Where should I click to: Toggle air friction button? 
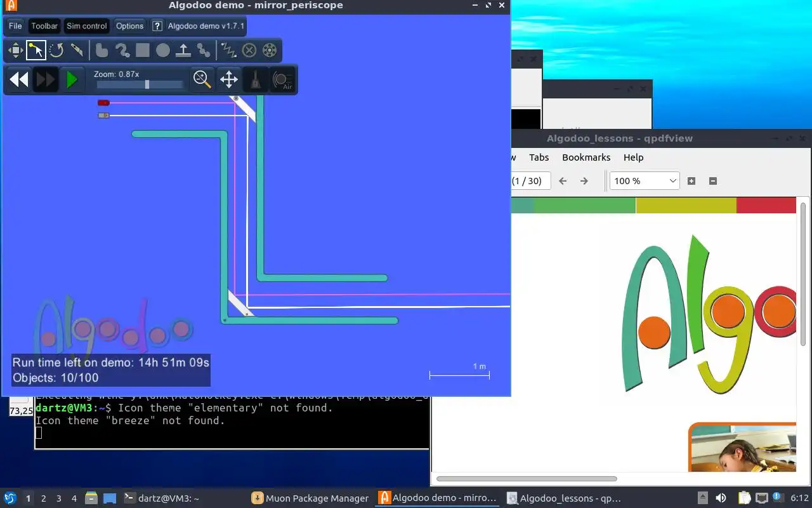pos(283,79)
